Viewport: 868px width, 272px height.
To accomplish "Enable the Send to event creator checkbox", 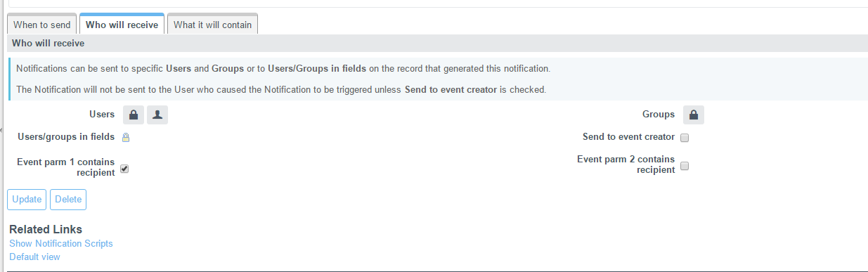I will coord(685,138).
